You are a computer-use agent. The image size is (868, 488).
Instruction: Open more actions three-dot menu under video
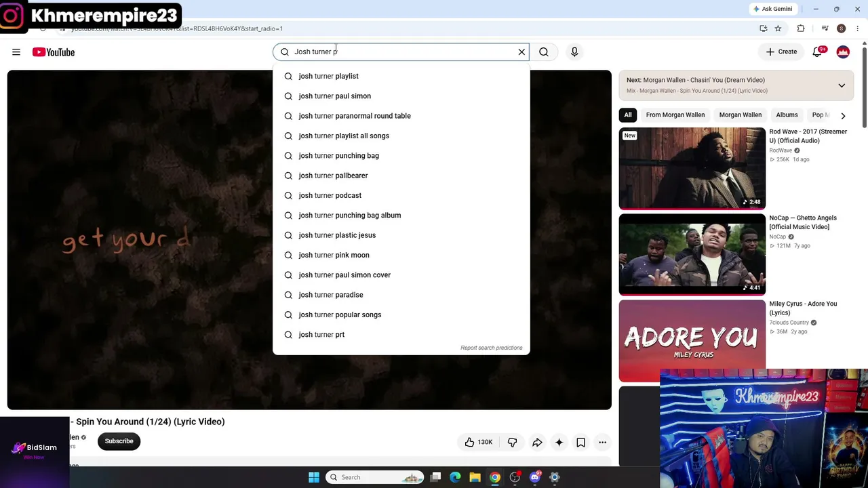tap(602, 442)
